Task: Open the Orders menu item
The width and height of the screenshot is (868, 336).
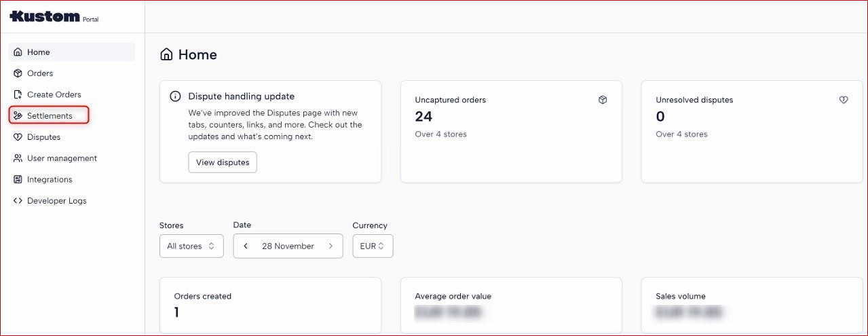Action: (x=40, y=73)
